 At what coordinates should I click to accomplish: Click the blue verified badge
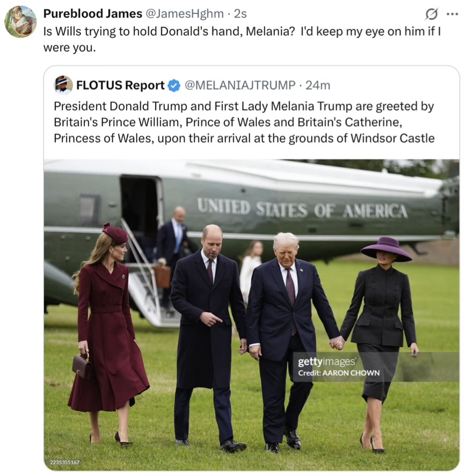[174, 85]
